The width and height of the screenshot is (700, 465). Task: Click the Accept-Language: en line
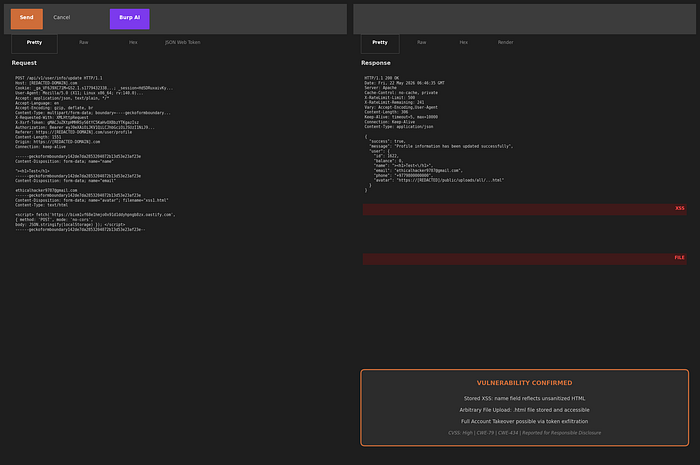(x=37, y=103)
